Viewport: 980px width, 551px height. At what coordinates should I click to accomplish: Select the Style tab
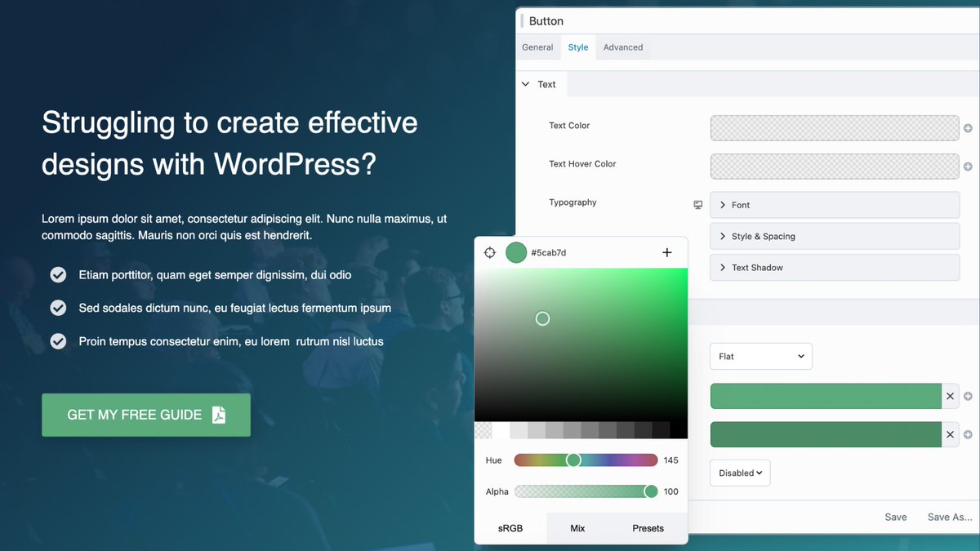pyautogui.click(x=578, y=47)
